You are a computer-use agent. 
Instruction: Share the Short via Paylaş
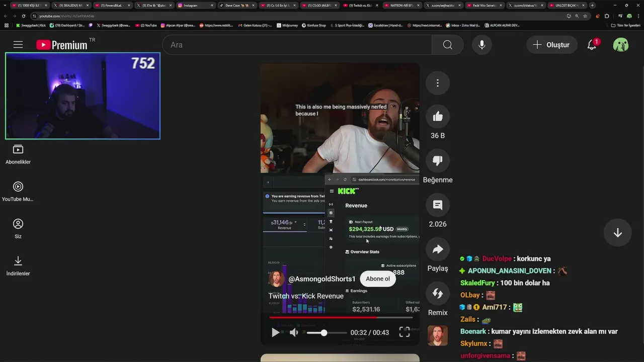pyautogui.click(x=438, y=249)
